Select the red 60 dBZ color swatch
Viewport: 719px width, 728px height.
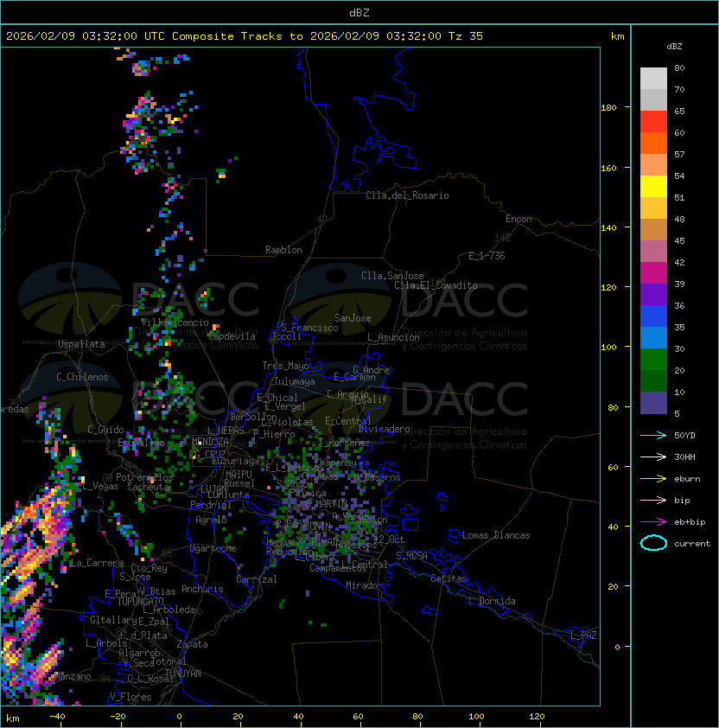(x=653, y=122)
